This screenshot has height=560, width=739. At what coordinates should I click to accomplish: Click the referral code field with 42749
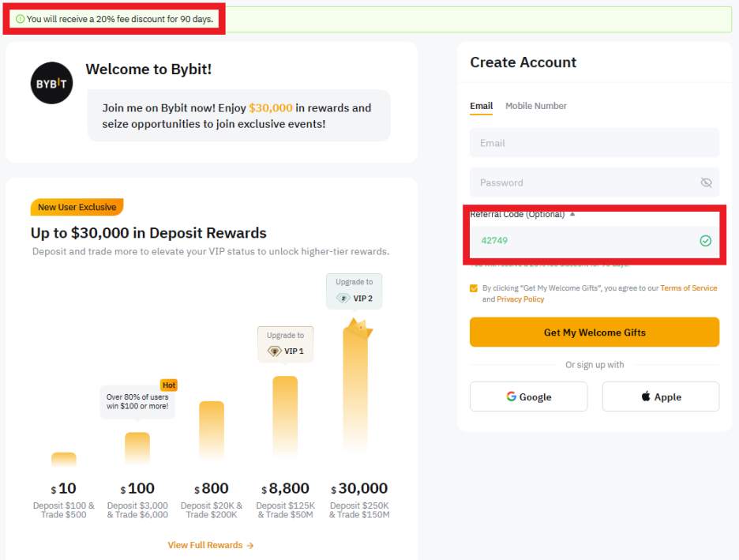coord(595,241)
